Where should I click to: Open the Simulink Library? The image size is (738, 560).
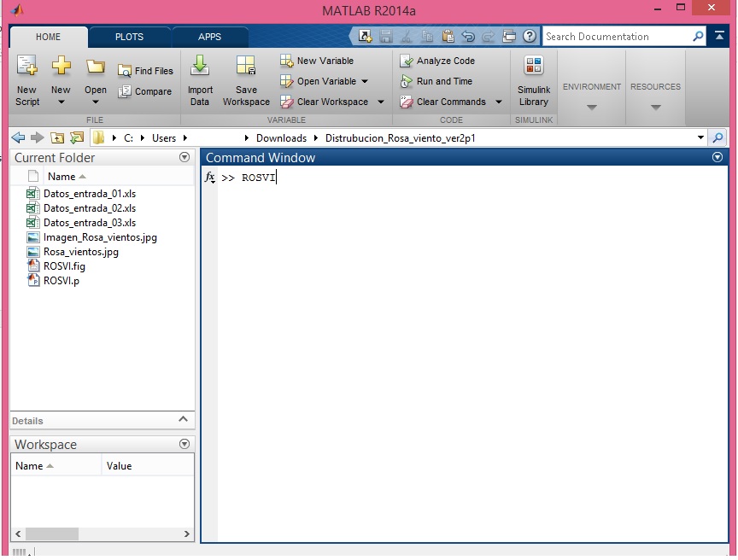tap(533, 81)
